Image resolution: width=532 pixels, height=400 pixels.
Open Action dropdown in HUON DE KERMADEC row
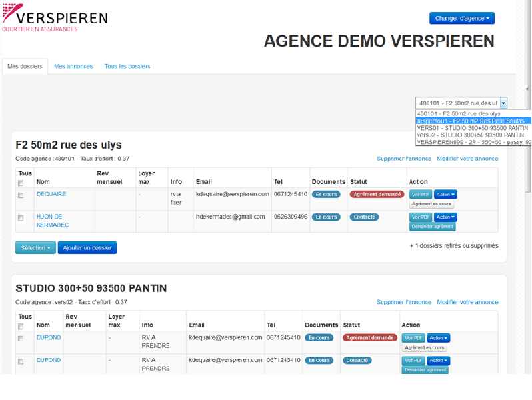click(445, 217)
